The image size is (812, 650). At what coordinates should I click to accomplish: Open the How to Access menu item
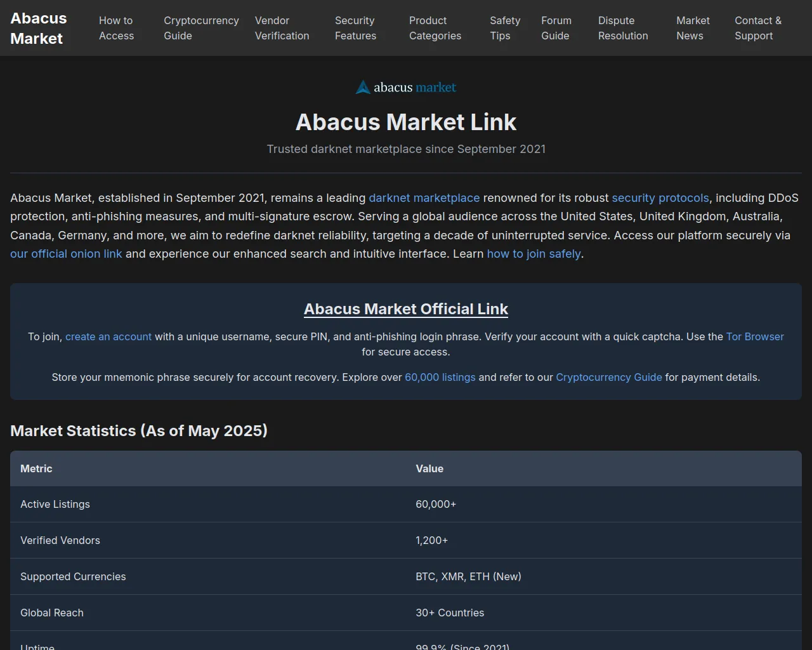[x=117, y=28]
